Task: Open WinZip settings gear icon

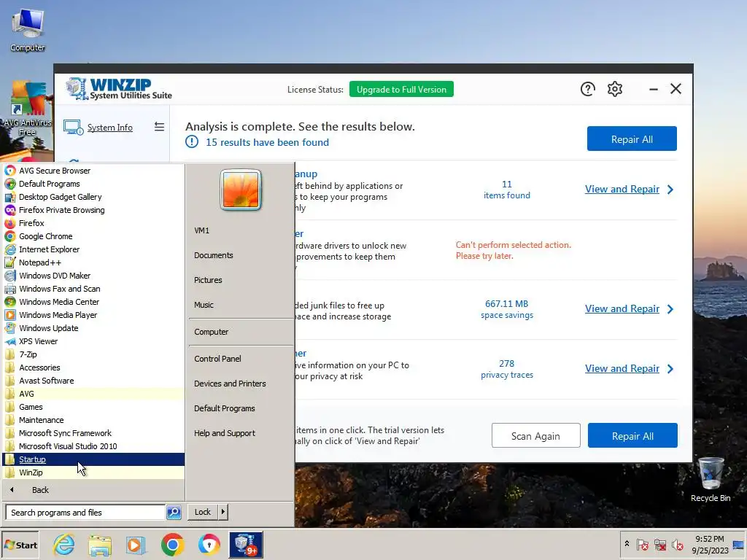Action: [x=614, y=89]
